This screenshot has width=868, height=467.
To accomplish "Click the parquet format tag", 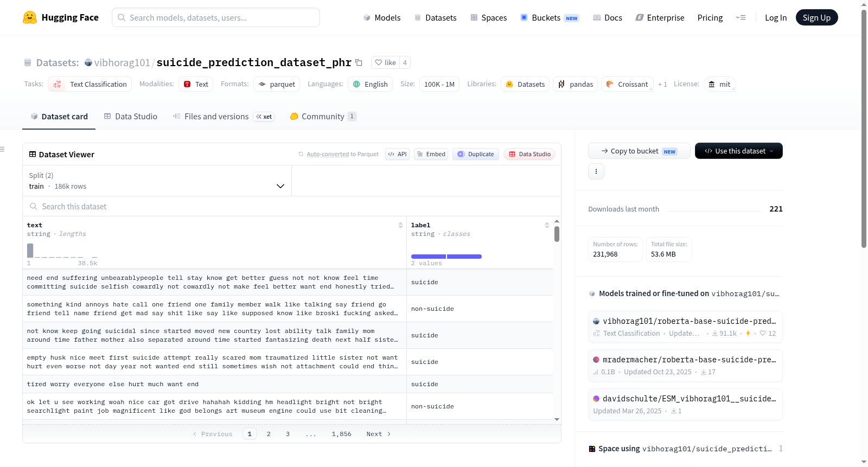I will pos(277,84).
